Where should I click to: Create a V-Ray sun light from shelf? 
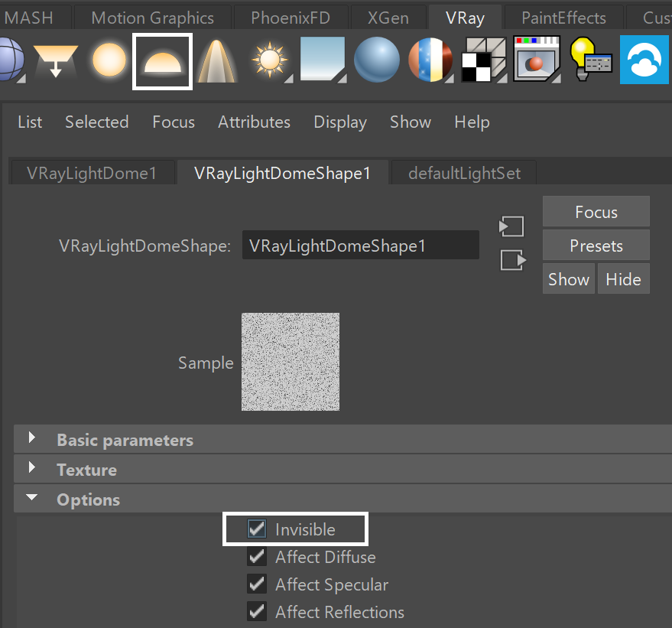[270, 60]
